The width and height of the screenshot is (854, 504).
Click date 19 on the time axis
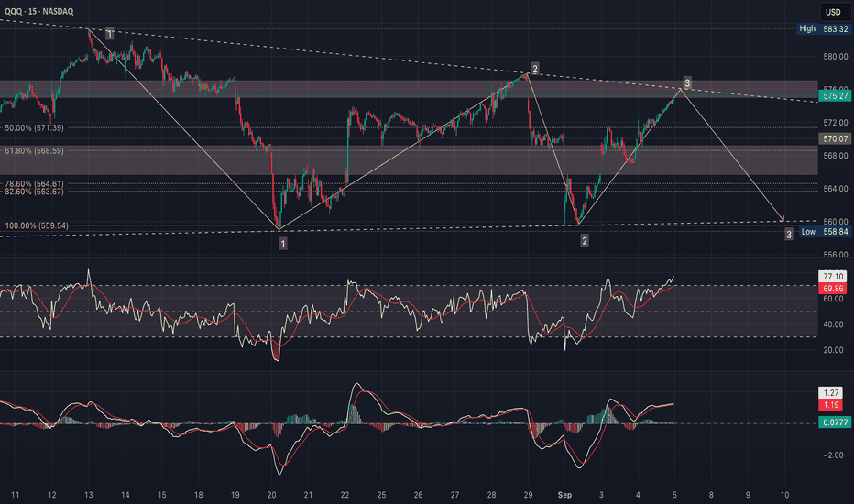235,495
